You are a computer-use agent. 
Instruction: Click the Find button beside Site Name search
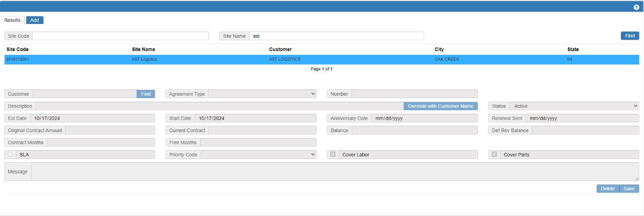click(x=629, y=36)
